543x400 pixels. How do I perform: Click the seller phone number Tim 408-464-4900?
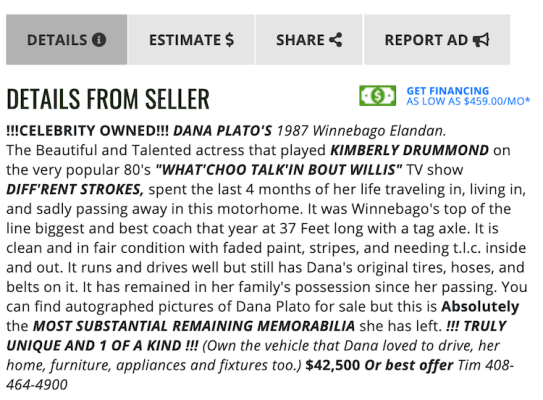[260, 375]
